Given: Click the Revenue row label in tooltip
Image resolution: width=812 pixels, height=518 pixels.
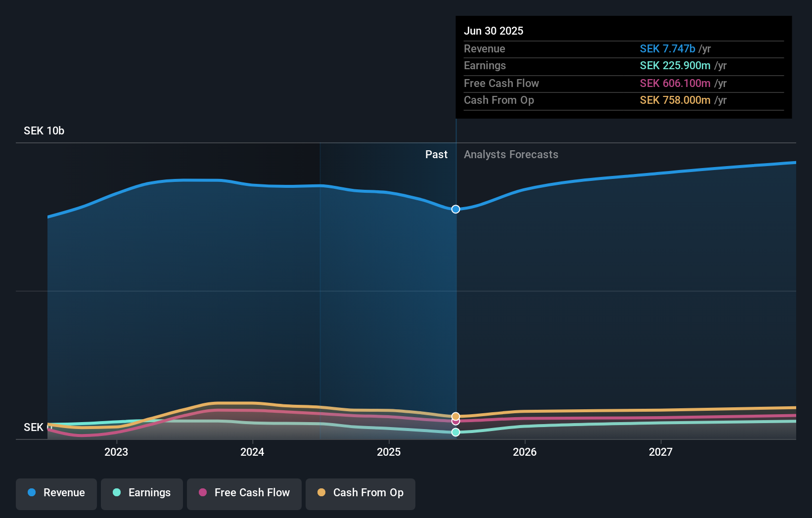Looking at the screenshot, I should click(485, 48).
